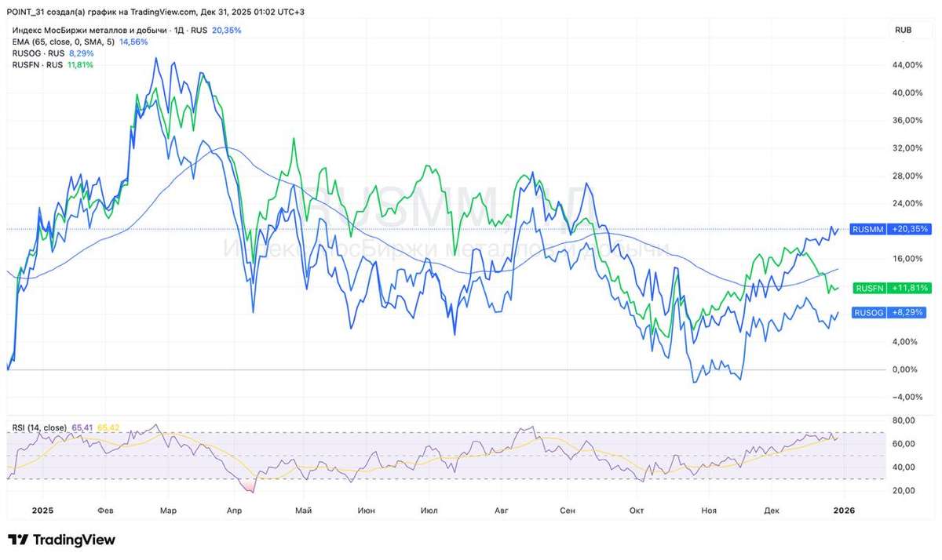
Task: Click the TradingView logo icon
Action: [x=19, y=540]
